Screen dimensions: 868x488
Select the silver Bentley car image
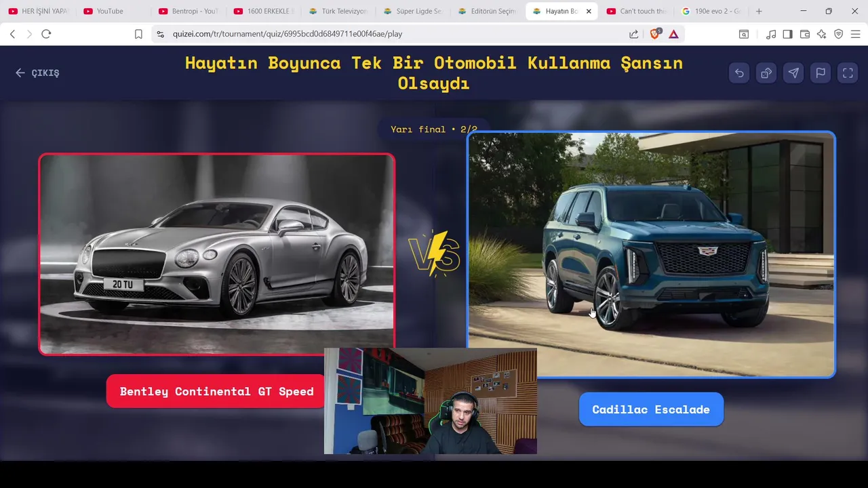coord(216,254)
